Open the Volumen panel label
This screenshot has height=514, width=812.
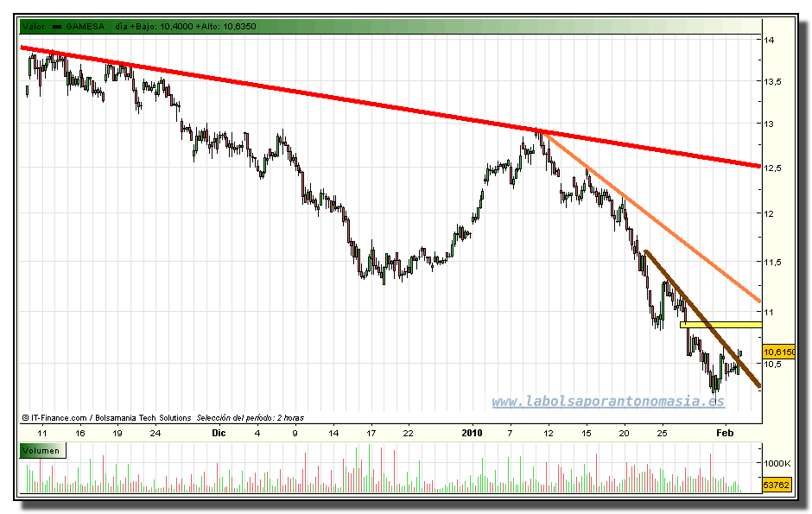41,450
